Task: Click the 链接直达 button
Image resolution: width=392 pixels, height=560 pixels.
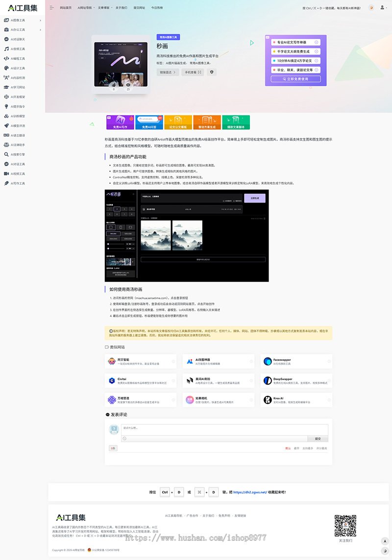Action: [168, 72]
